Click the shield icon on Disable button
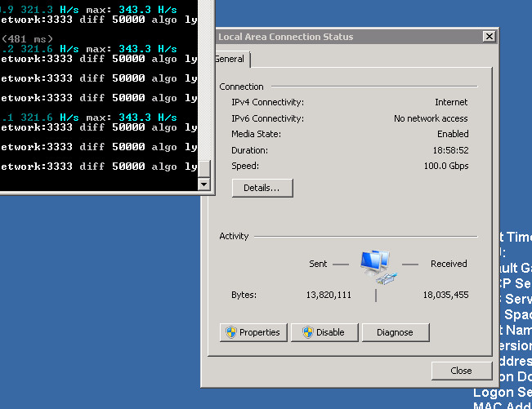 [x=307, y=332]
